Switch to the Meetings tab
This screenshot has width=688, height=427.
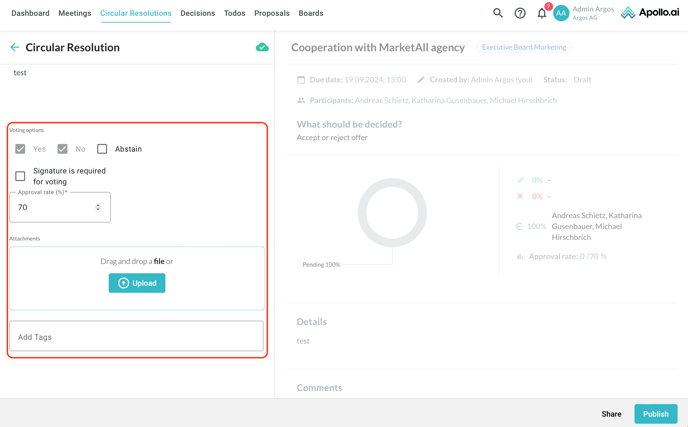pyautogui.click(x=74, y=13)
